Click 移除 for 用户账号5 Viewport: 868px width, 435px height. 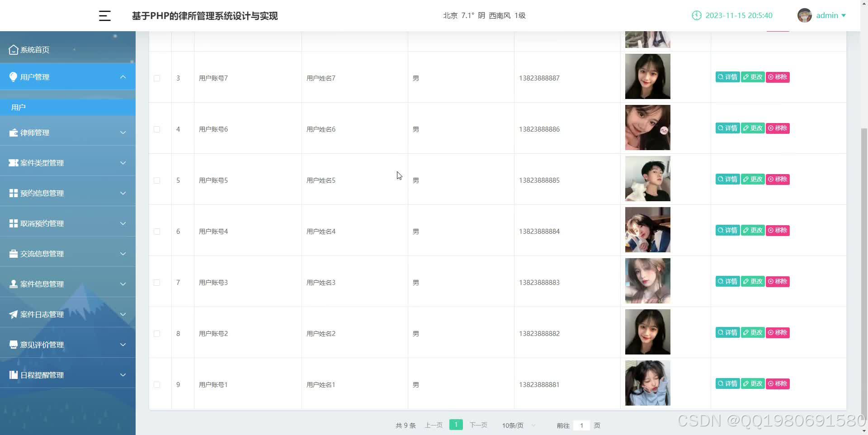778,179
